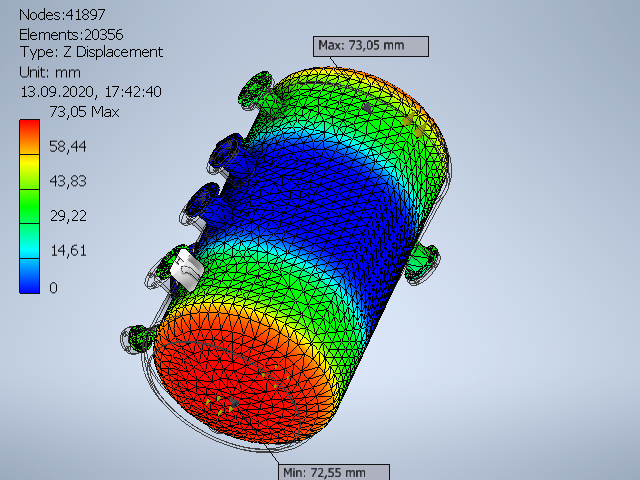Click the Max: 73,05 mm probe label

pyautogui.click(x=371, y=46)
